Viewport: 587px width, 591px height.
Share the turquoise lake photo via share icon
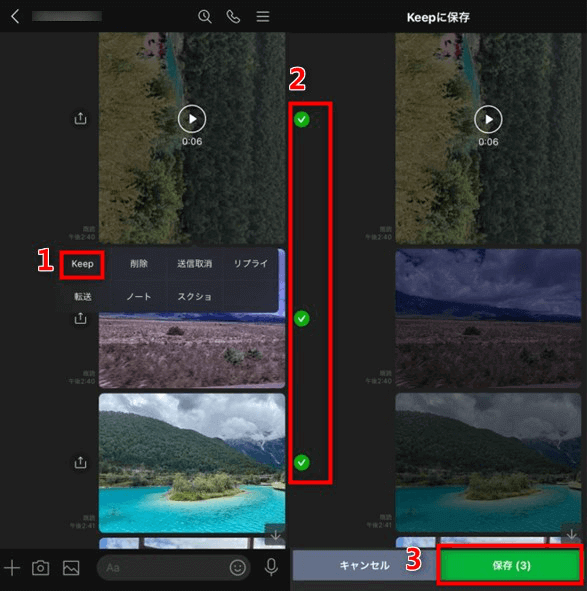(x=80, y=462)
